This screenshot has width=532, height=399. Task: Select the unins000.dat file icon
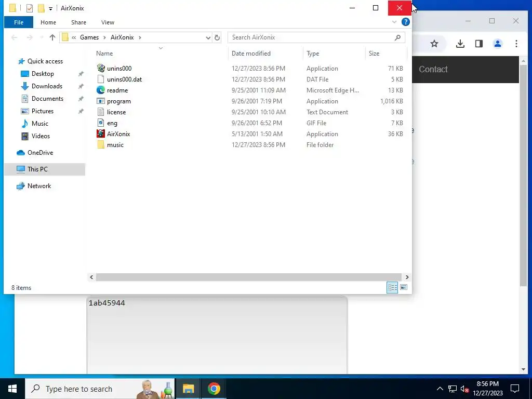101,79
